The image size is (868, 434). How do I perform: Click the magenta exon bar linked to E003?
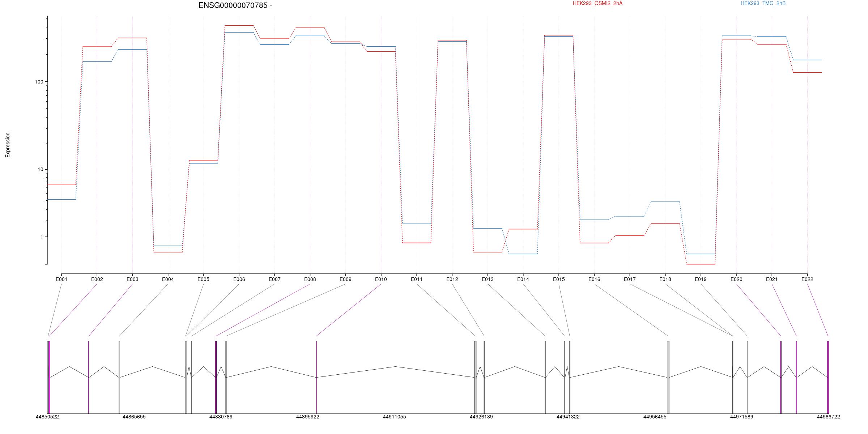click(x=89, y=377)
